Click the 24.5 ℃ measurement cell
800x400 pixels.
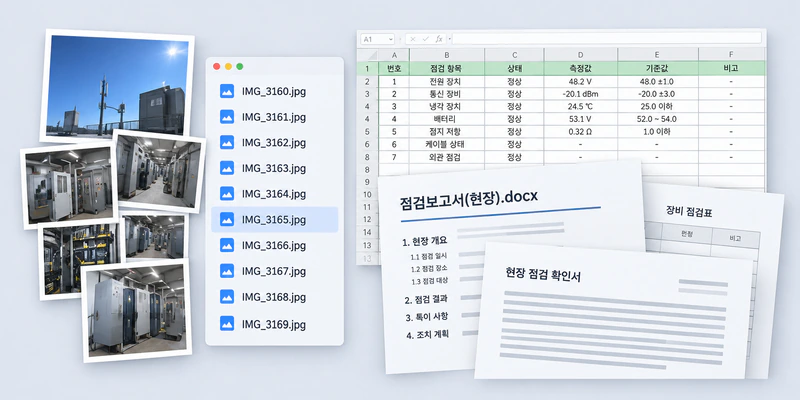click(x=581, y=107)
